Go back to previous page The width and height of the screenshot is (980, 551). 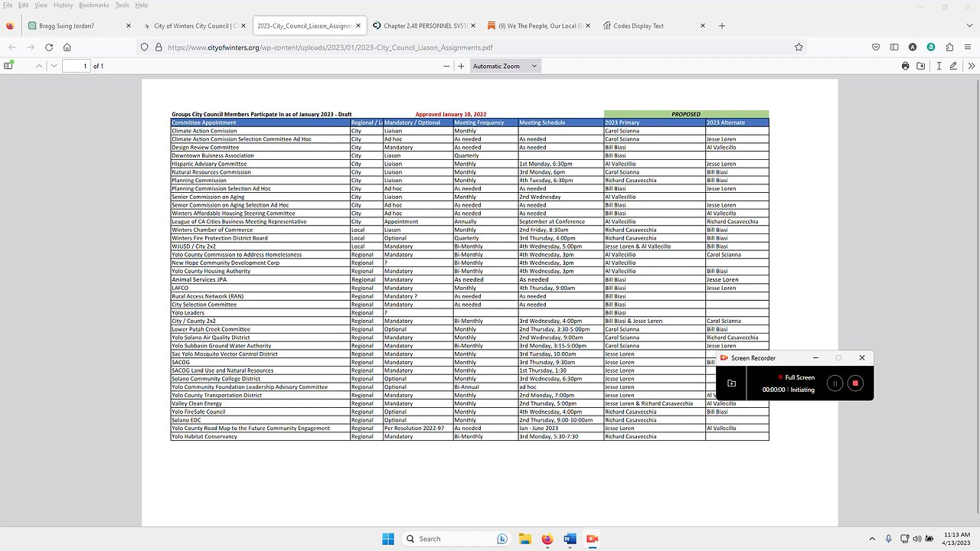click(x=12, y=47)
